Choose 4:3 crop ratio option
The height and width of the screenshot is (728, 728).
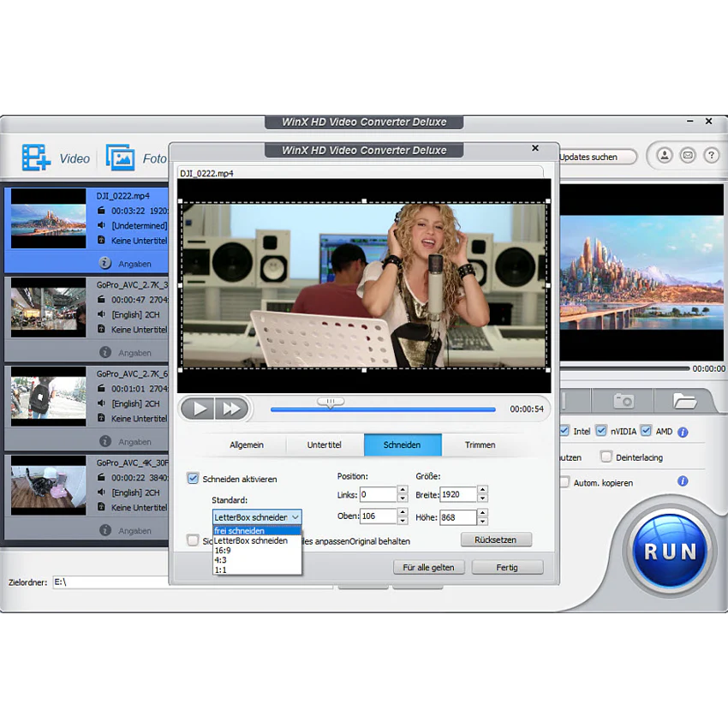coord(257,560)
